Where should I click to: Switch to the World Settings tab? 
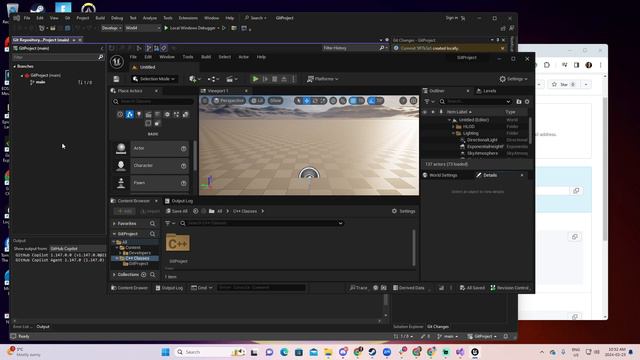click(x=440, y=175)
